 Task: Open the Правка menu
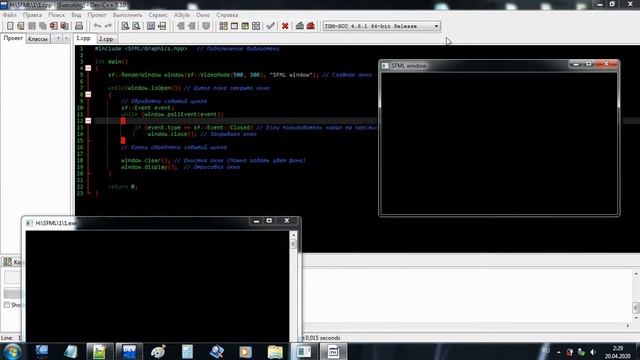tap(32, 15)
